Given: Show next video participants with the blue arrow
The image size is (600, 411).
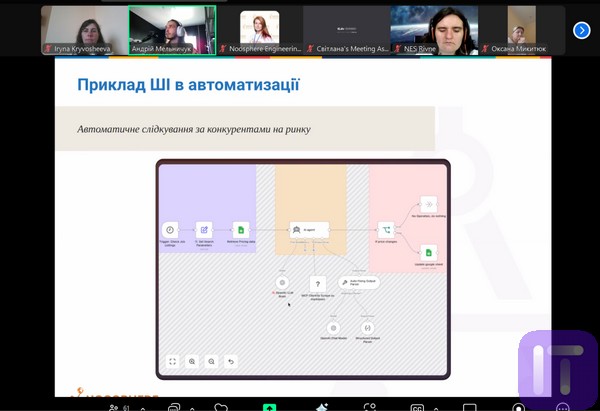Looking at the screenshot, I should pos(582,30).
